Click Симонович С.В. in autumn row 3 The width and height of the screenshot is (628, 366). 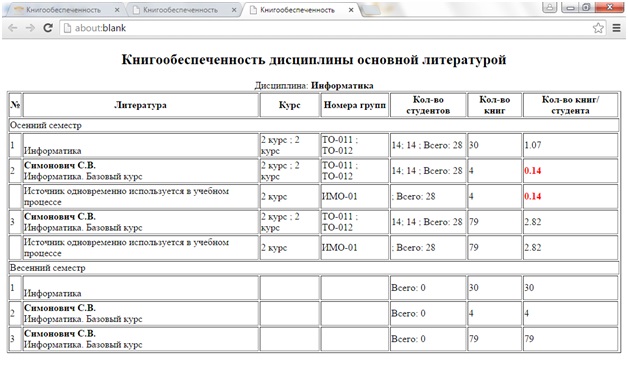(x=60, y=217)
